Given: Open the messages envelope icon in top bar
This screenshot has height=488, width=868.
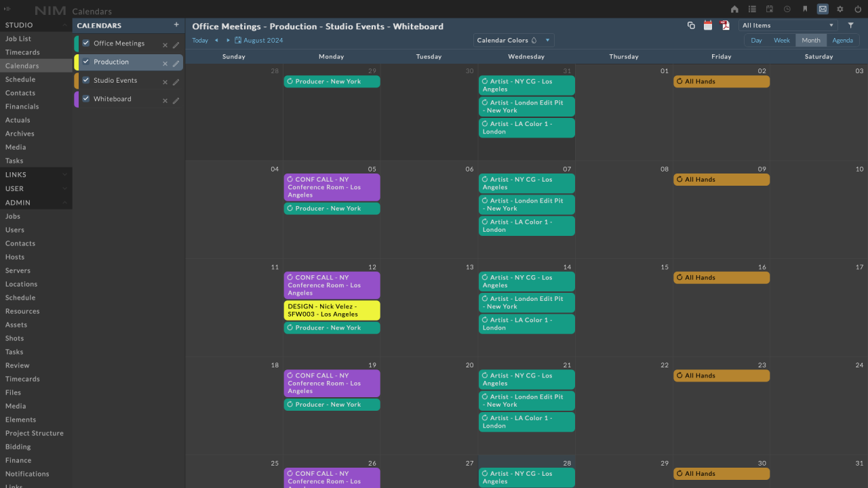Looking at the screenshot, I should (823, 9).
